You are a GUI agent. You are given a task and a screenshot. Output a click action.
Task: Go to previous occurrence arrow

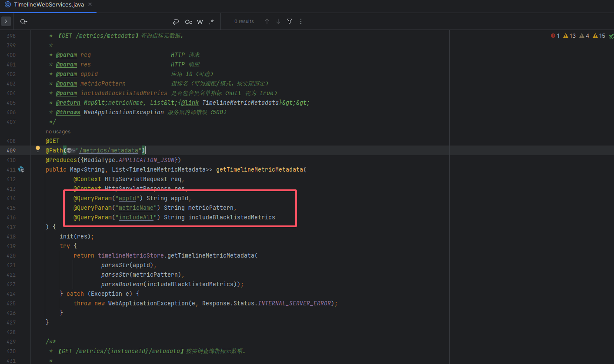pos(267,21)
